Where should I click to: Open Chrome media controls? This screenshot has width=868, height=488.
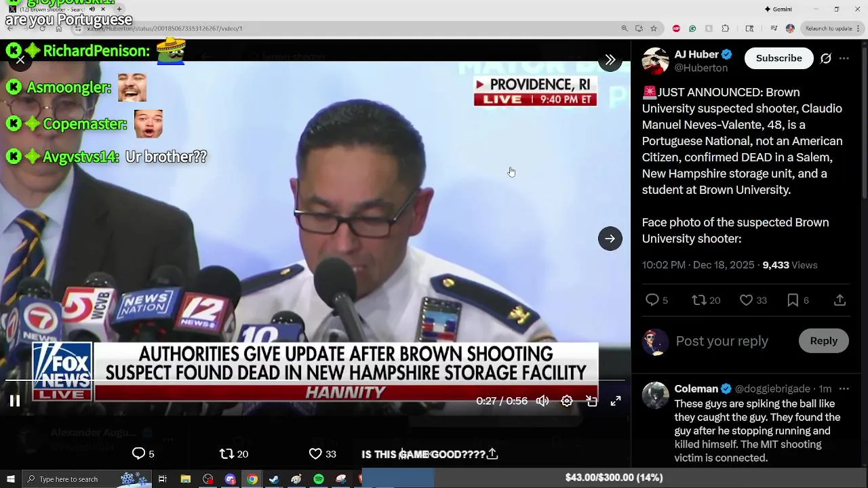[774, 28]
